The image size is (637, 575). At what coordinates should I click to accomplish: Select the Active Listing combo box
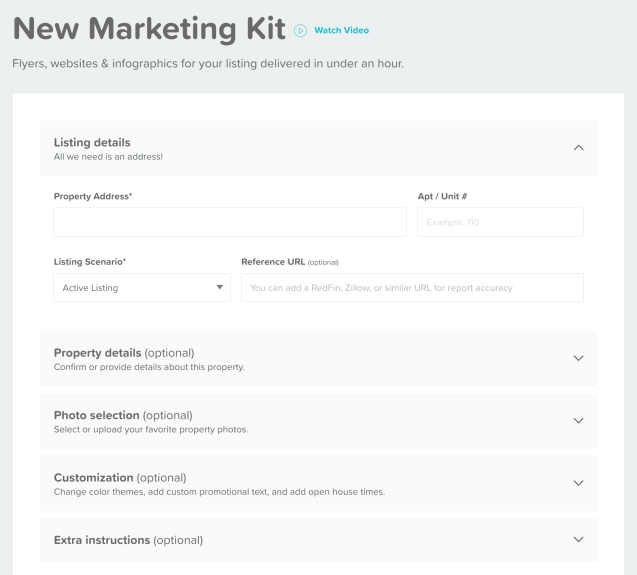[142, 287]
